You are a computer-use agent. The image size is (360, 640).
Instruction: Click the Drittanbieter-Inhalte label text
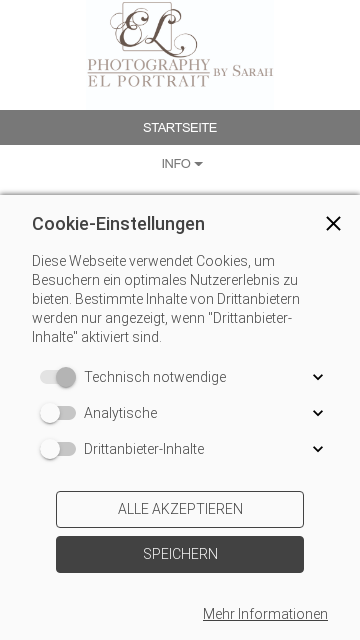tap(144, 449)
